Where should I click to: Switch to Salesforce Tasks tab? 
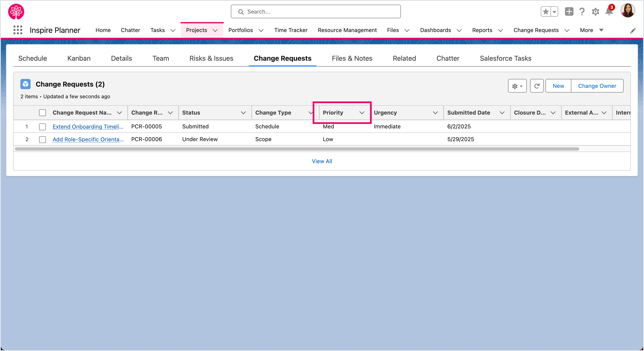point(506,58)
